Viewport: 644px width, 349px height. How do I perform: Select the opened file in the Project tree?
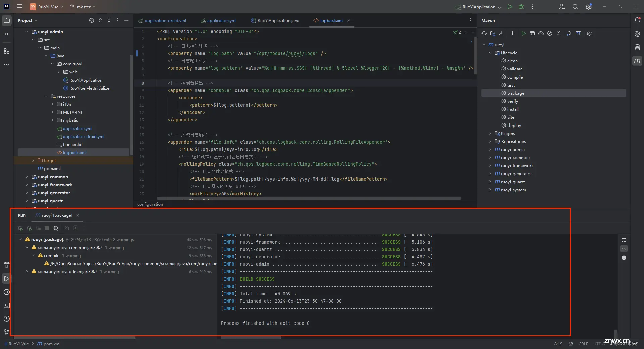click(92, 20)
